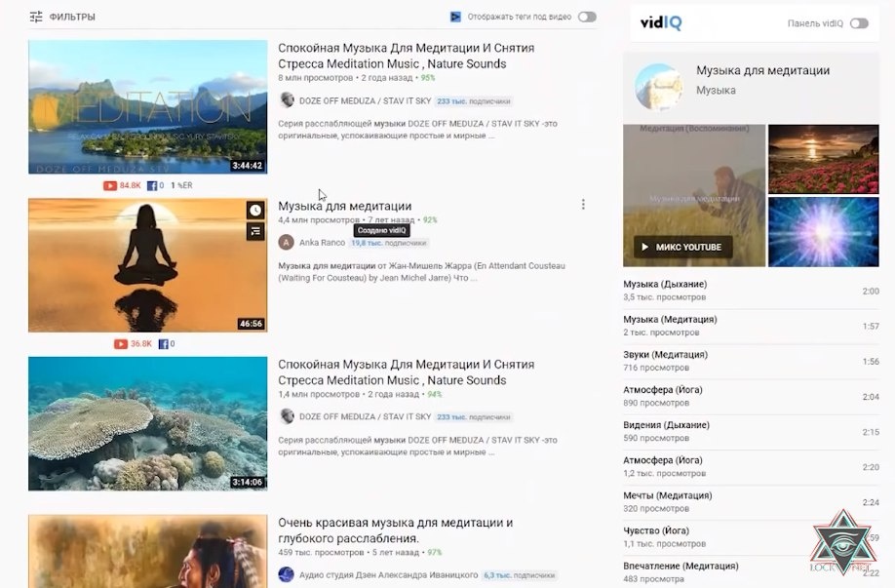895x588 pixels.
Task: Click the vidIQ logo
Action: (x=661, y=22)
